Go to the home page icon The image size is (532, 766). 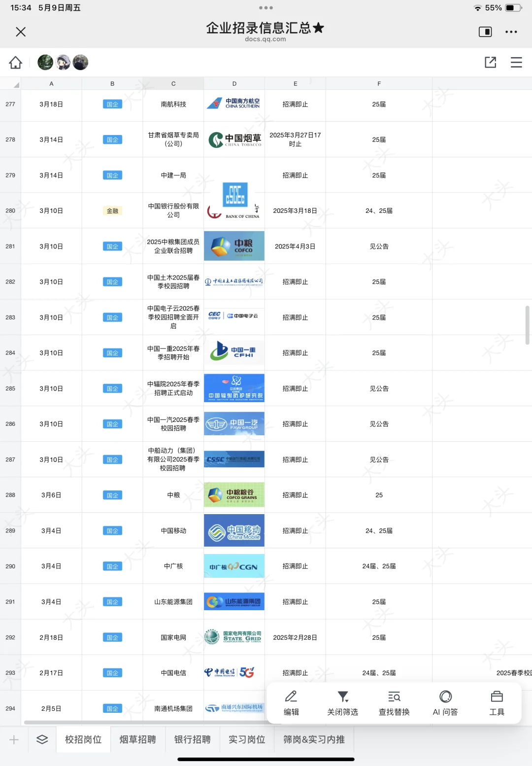click(15, 63)
